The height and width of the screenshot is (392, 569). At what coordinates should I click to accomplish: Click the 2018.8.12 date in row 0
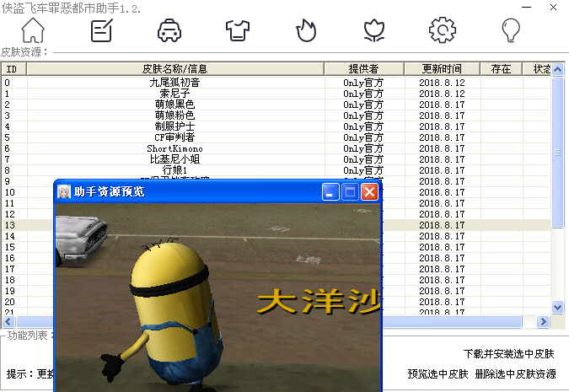pos(442,83)
